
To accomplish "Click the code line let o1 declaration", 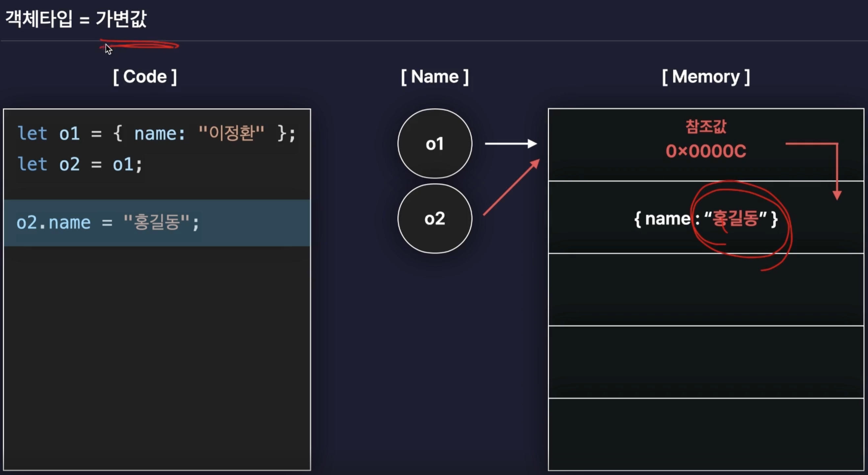I will pos(157,134).
